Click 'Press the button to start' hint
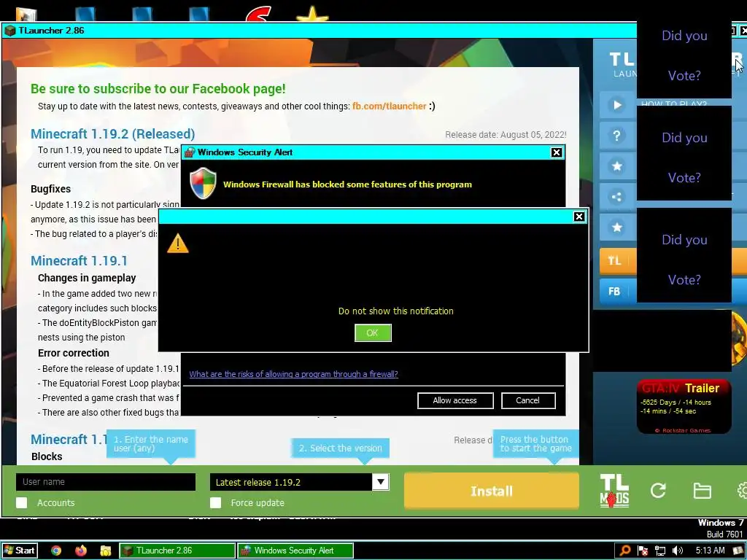Screen dimensions: 747x560 536,444
